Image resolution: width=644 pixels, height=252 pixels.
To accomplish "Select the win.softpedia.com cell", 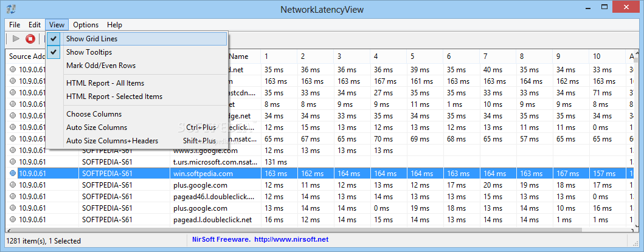I will tap(216, 174).
